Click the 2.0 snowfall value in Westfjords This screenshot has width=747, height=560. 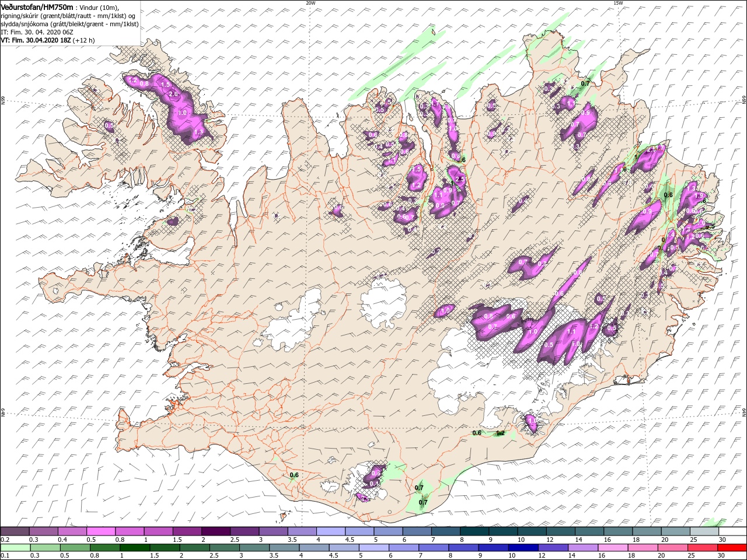[173, 94]
